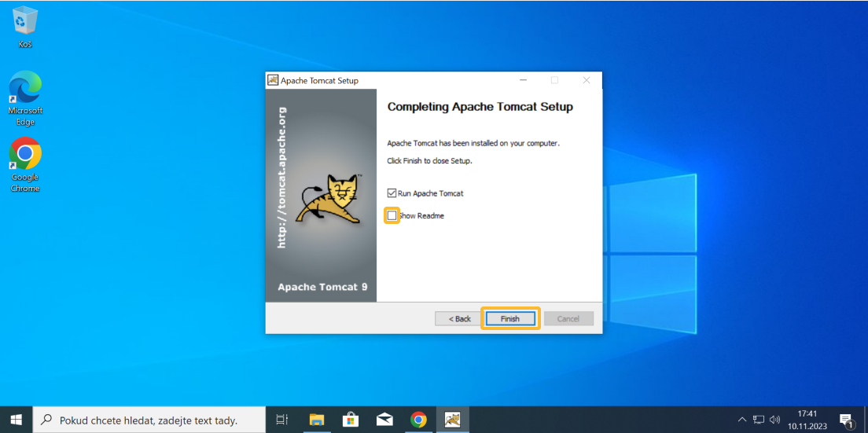Click the Finish button to close Setup
Image resolution: width=868 pixels, height=433 pixels.
tap(510, 318)
